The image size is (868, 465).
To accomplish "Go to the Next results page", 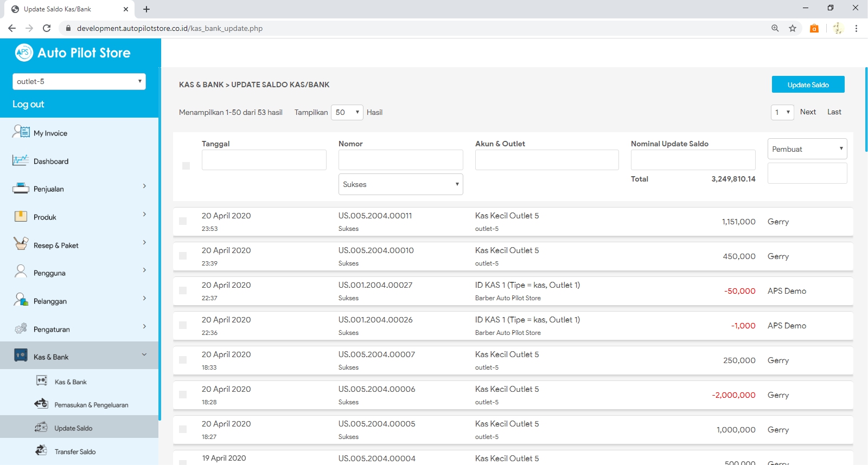I will pyautogui.click(x=807, y=112).
